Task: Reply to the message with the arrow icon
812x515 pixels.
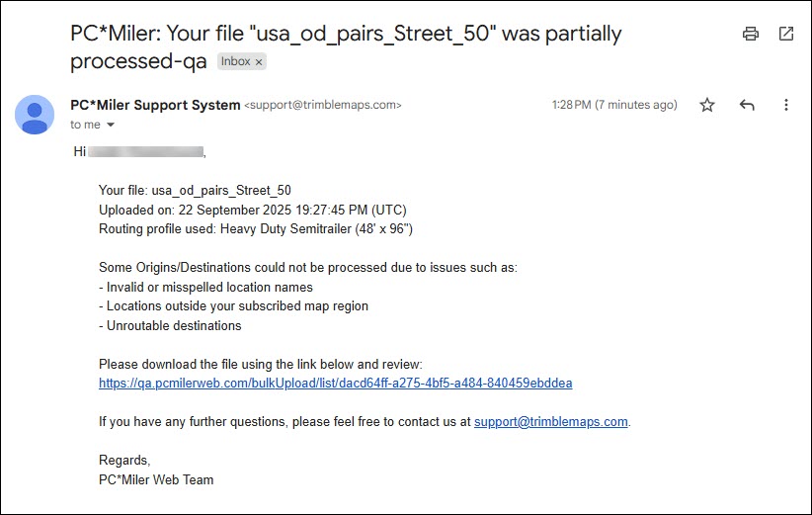Action: (747, 105)
